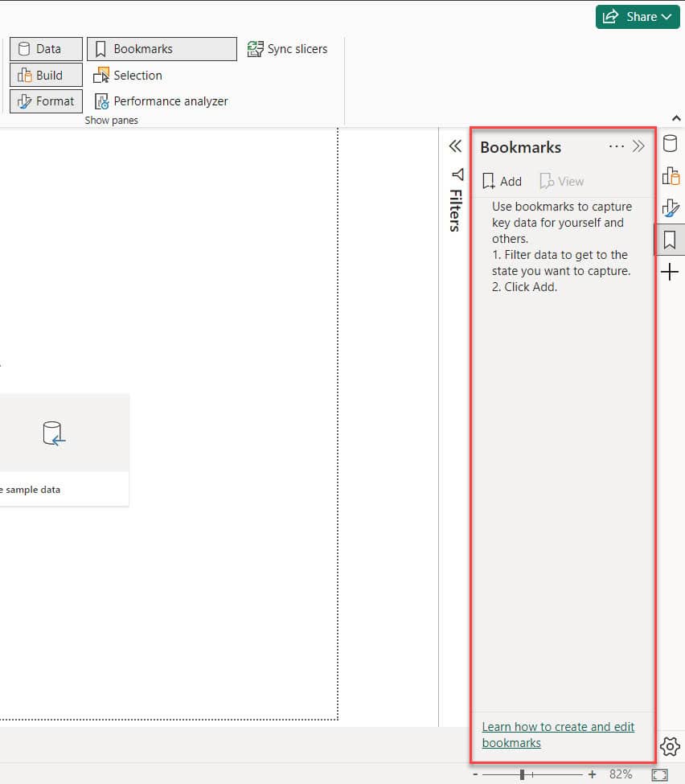Open Learn how to create bookmarks link
Viewport: 685px width, 784px height.
coord(558,734)
